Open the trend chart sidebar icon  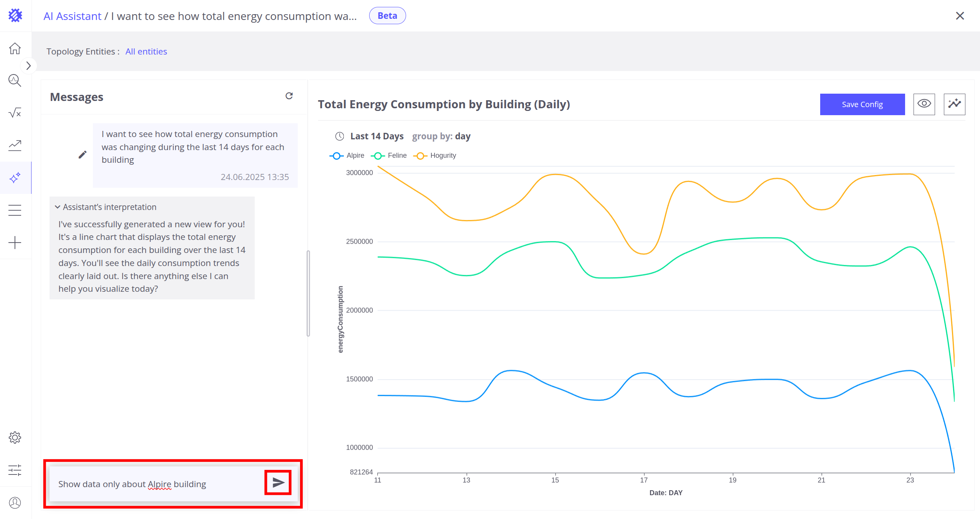pyautogui.click(x=15, y=145)
